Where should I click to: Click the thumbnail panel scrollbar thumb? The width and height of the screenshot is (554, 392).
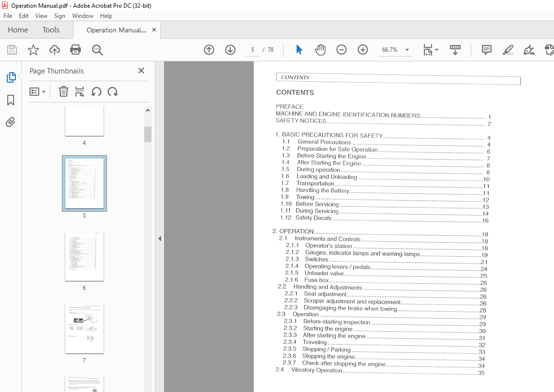pos(148,134)
